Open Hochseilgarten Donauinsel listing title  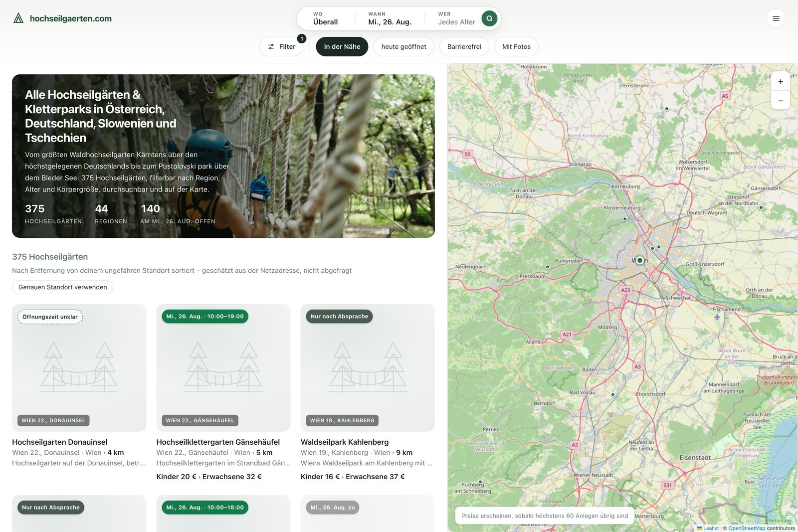click(60, 442)
